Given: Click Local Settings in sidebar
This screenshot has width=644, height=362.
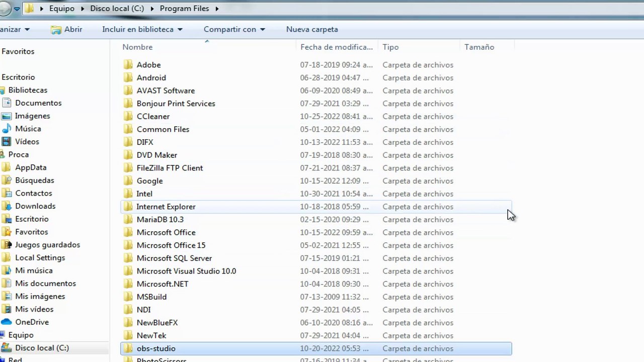Looking at the screenshot, I should point(40,257).
